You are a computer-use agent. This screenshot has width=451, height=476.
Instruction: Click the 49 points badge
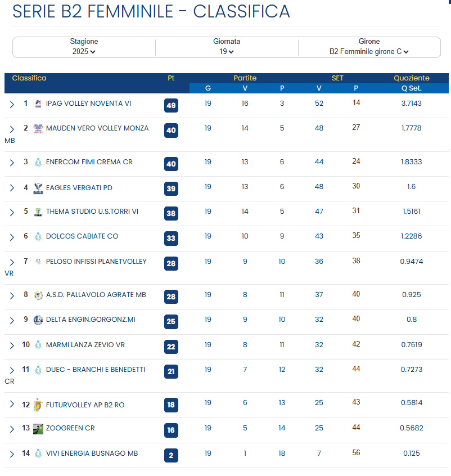[171, 106]
